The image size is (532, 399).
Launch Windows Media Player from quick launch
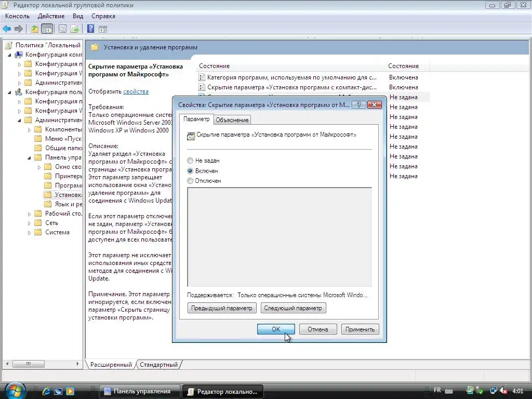[70, 391]
